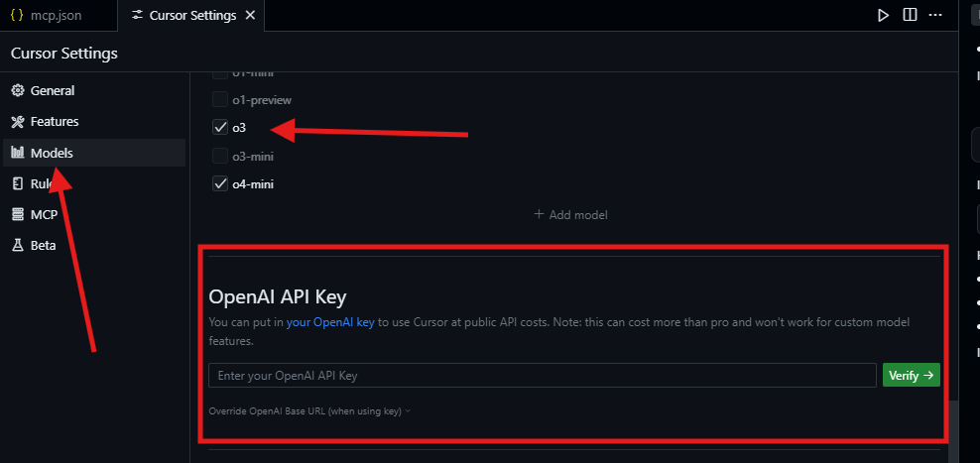Enable the o3-mini model checkbox
This screenshot has height=463, width=980.
click(x=220, y=156)
